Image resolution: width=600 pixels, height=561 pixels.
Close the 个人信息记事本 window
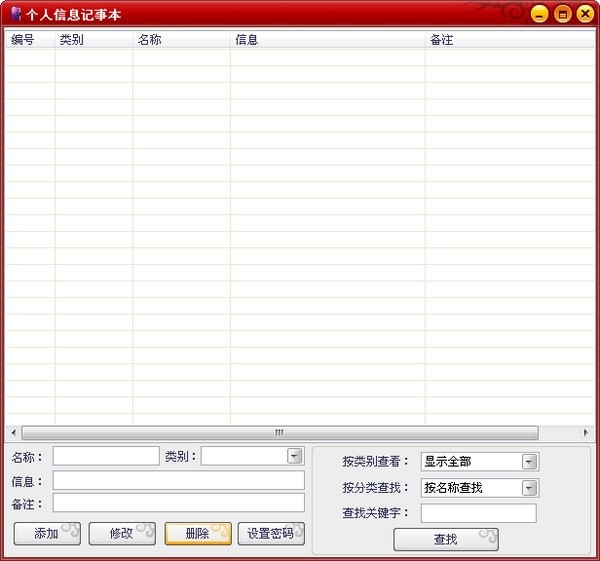pos(585,15)
